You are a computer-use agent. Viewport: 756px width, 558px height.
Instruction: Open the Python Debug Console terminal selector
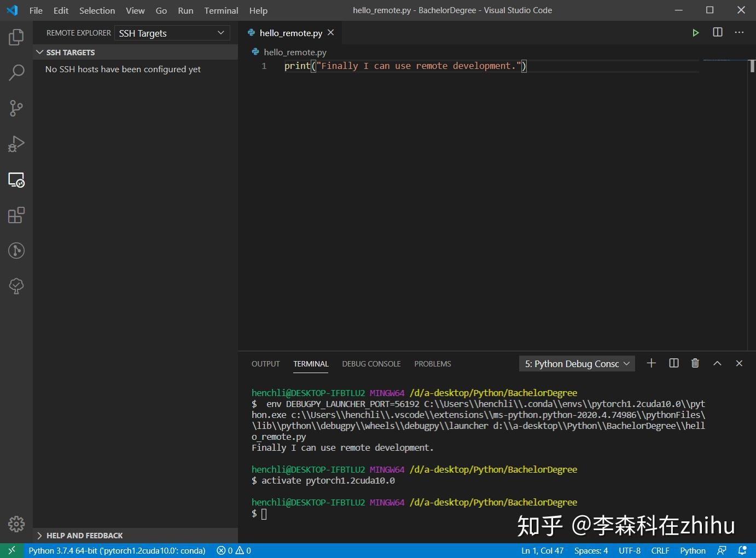pyautogui.click(x=576, y=363)
